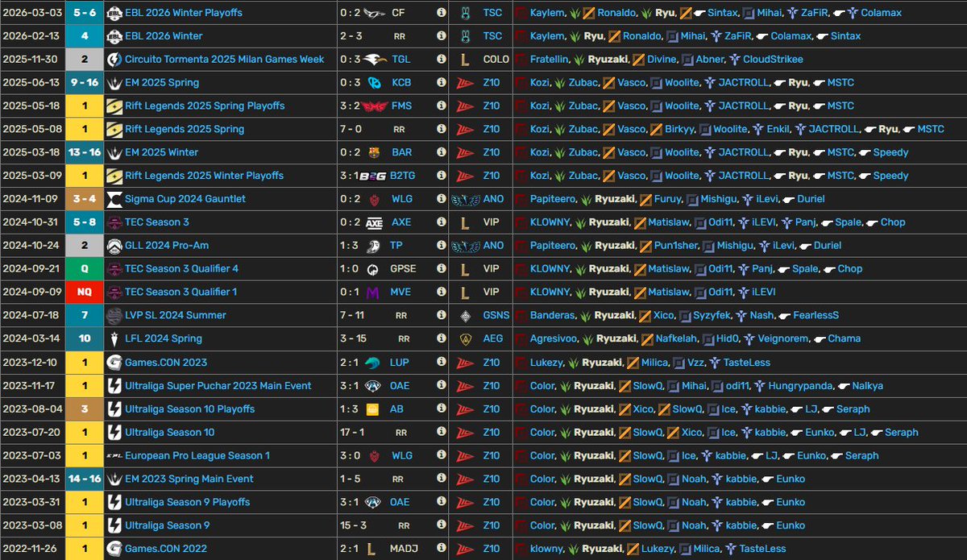Open TEC Season 3 Qualifier 4 link
The height and width of the screenshot is (560, 967).
(181, 269)
